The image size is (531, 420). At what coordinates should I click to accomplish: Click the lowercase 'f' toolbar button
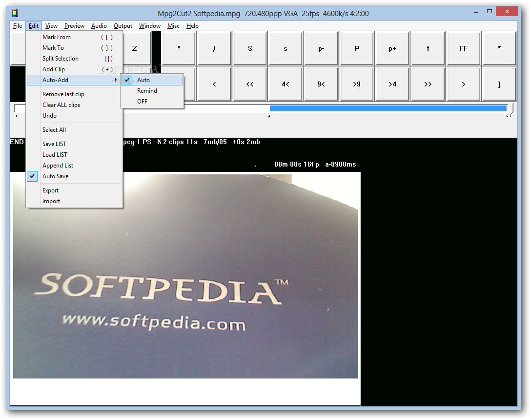428,48
